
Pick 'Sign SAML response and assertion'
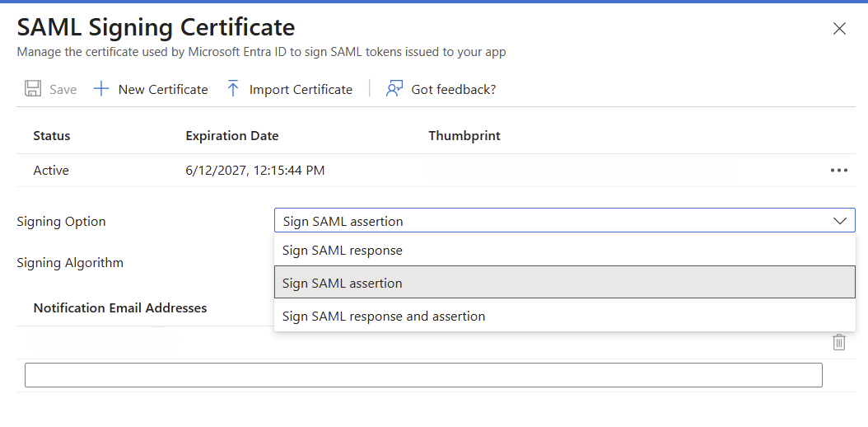coord(383,317)
